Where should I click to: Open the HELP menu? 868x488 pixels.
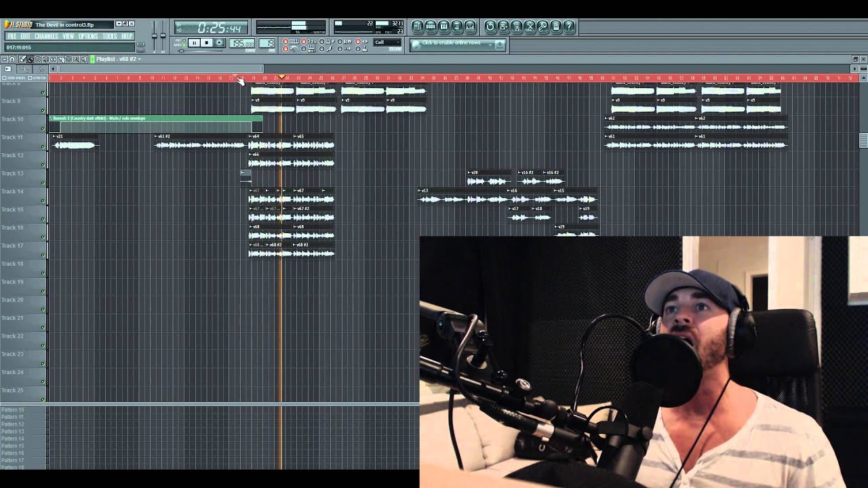point(127,36)
